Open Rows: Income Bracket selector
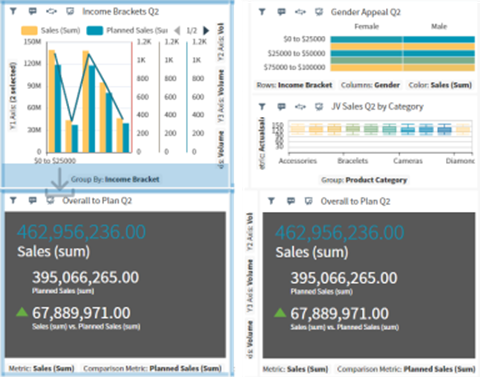This screenshot has height=377, width=480. 294,85
